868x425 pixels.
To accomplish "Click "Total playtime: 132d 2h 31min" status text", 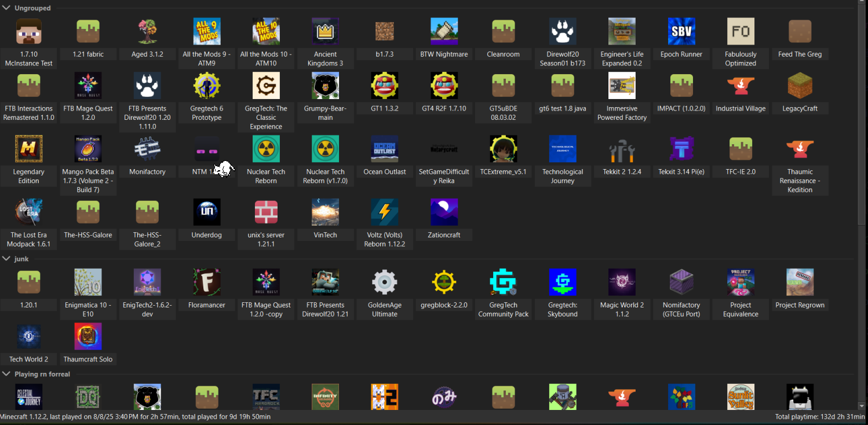I will pos(820,417).
